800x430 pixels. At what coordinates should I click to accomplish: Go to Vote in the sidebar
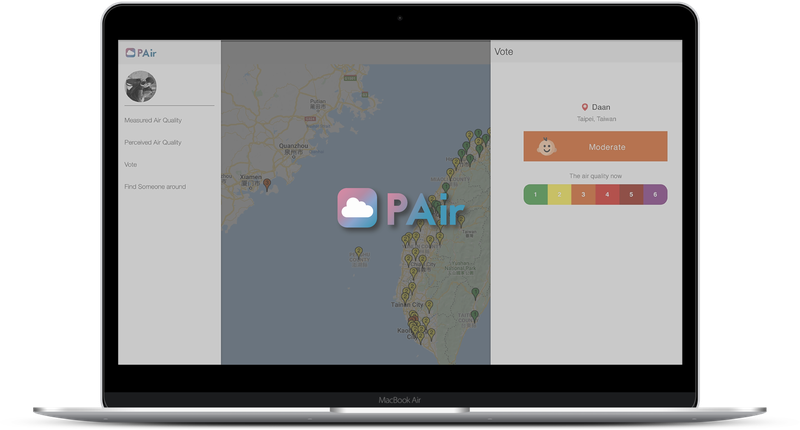(131, 164)
